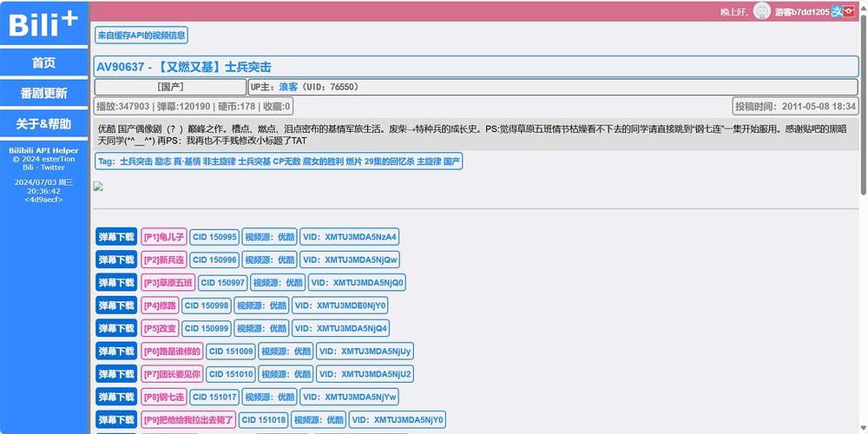This screenshot has height=434, width=868.
Task: Click CID 151018
Action: coord(264,419)
